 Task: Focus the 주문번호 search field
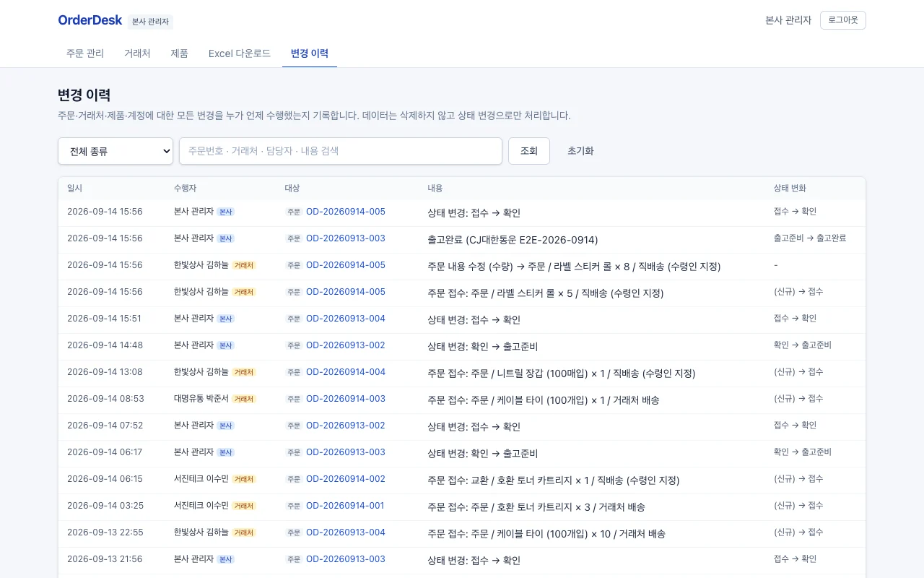coord(341,151)
